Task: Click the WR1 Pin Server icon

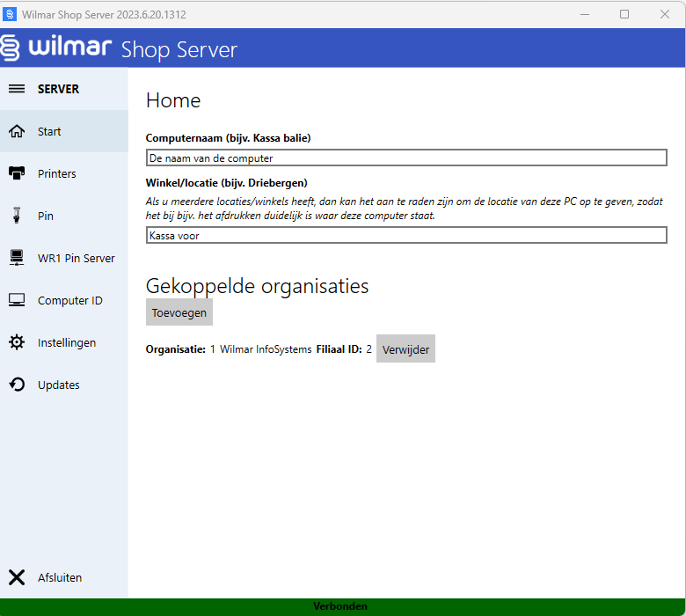Action: (x=17, y=258)
